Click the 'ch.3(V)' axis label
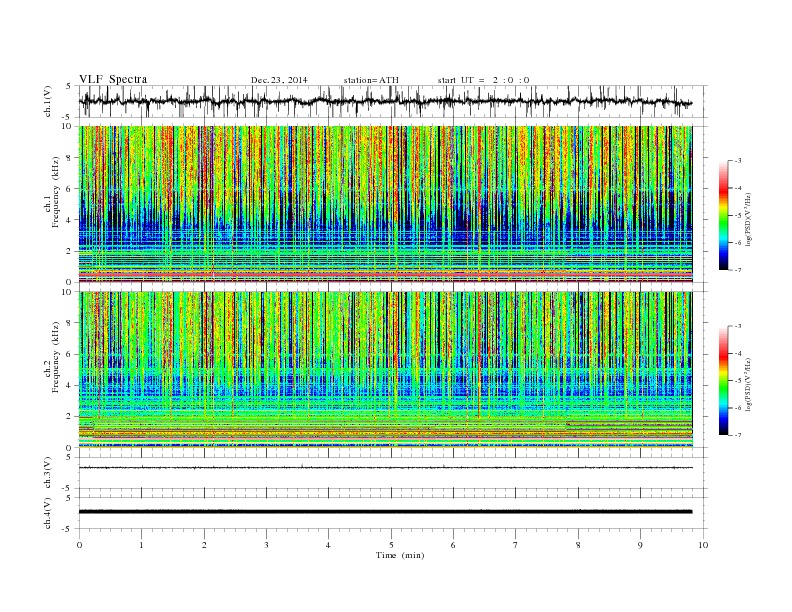The image size is (792, 612). (x=48, y=473)
